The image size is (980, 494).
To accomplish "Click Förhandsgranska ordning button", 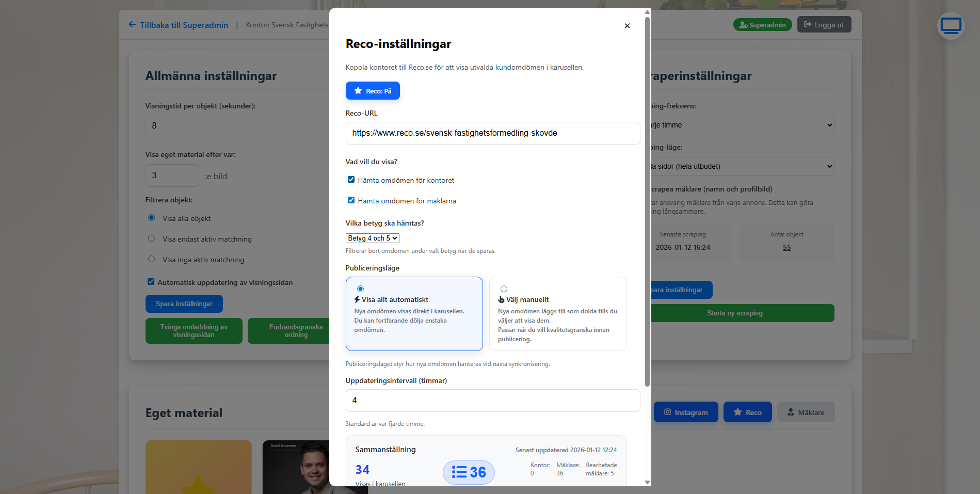I will (x=289, y=331).
